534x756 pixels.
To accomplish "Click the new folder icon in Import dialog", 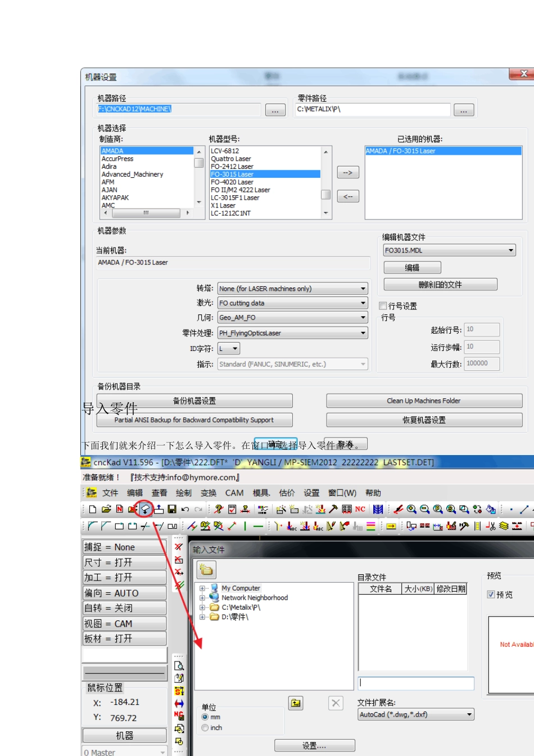I will coord(206,570).
